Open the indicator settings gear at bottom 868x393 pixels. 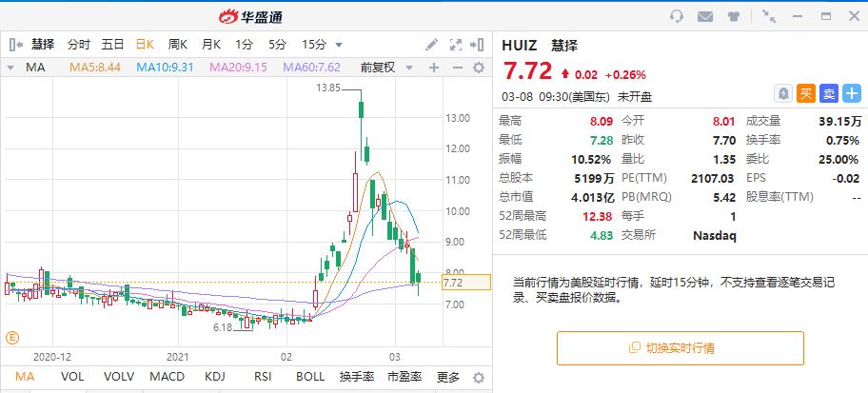point(478,377)
